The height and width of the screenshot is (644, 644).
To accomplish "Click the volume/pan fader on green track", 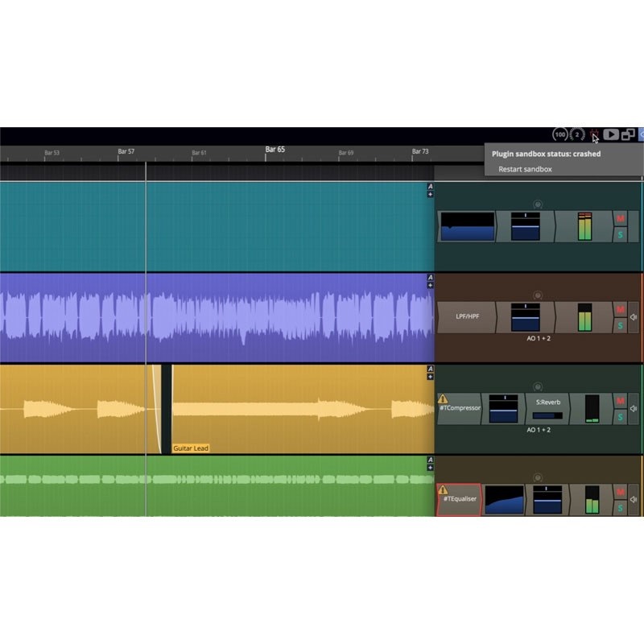I will click(x=547, y=500).
